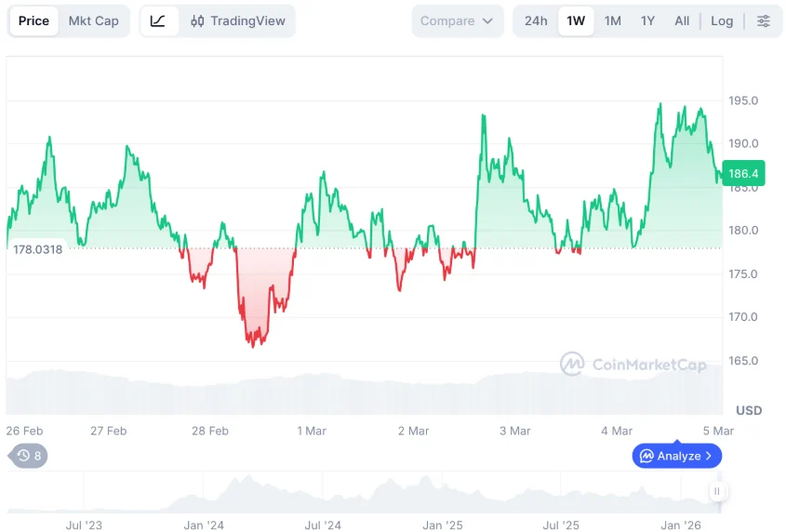
Task: Click the Analyze button
Action: point(677,456)
